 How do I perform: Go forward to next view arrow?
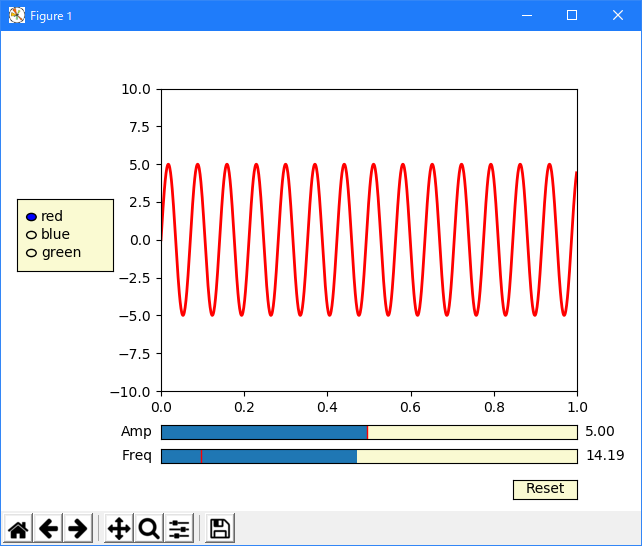coord(77,528)
